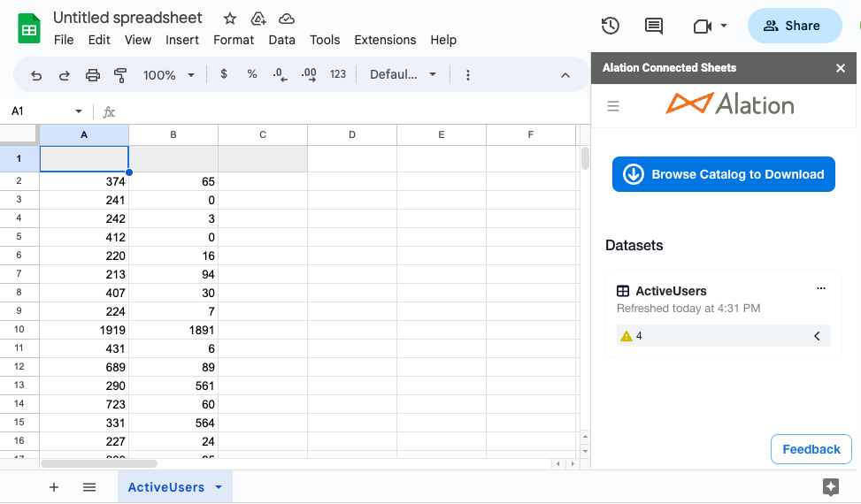Click the select-all corner box
This screenshot has width=861, height=504.
19,134
